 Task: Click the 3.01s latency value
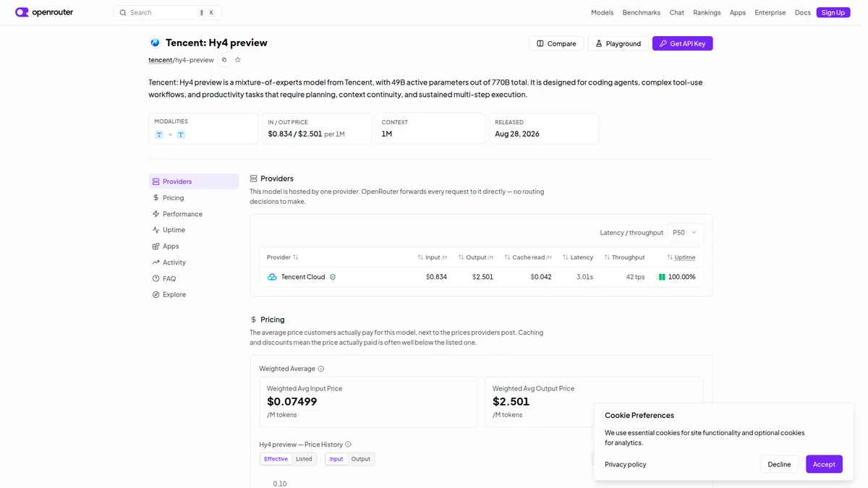pyautogui.click(x=584, y=277)
